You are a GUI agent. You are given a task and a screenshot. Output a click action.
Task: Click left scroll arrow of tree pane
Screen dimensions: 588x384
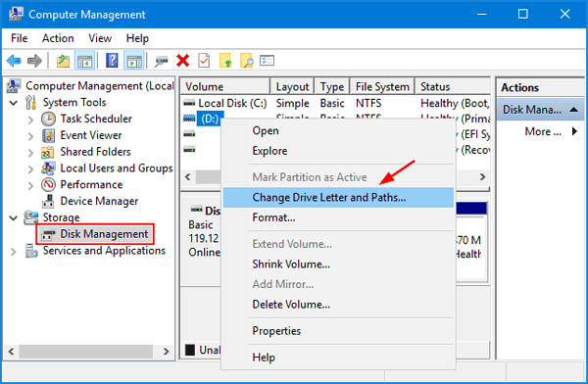pyautogui.click(x=11, y=352)
